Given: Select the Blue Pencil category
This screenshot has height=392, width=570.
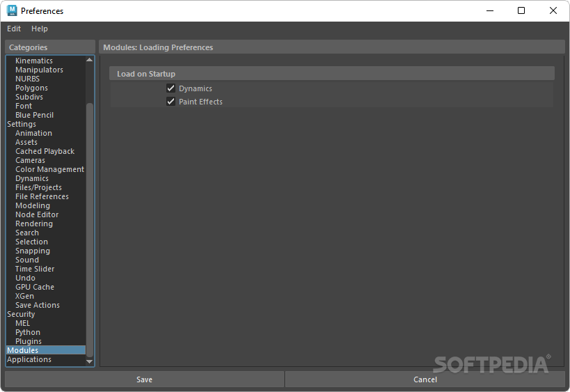Looking at the screenshot, I should (x=35, y=116).
